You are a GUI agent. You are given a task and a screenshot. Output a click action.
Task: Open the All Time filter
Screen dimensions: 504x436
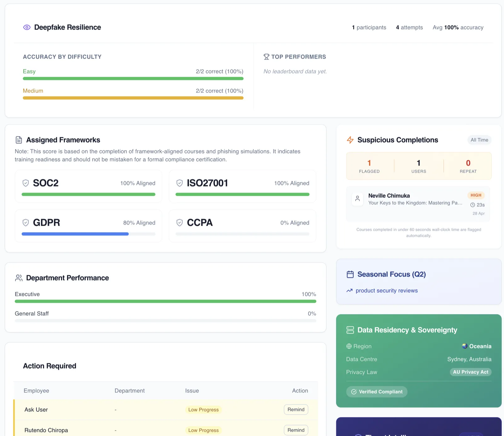pos(479,140)
